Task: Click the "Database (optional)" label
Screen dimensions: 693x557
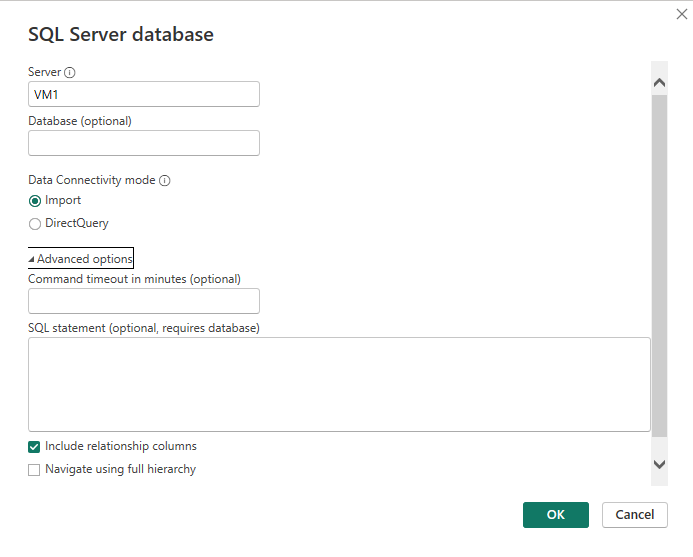Action: pyautogui.click(x=80, y=121)
